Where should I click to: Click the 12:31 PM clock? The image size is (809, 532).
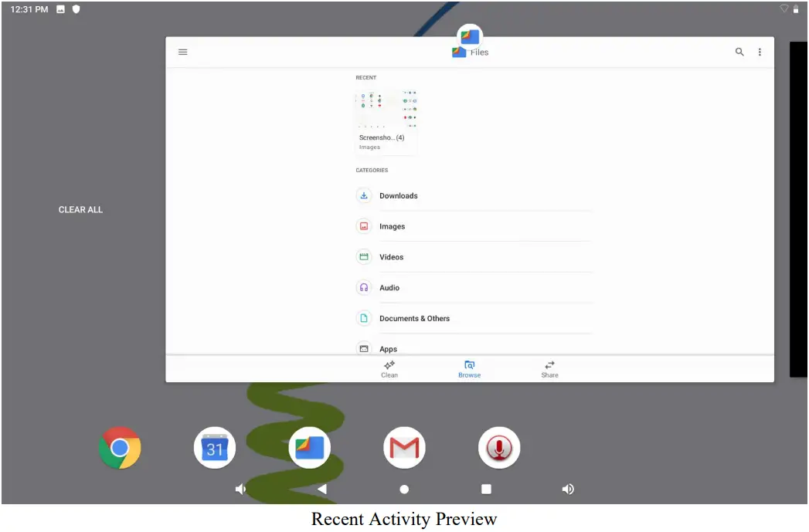pos(29,9)
